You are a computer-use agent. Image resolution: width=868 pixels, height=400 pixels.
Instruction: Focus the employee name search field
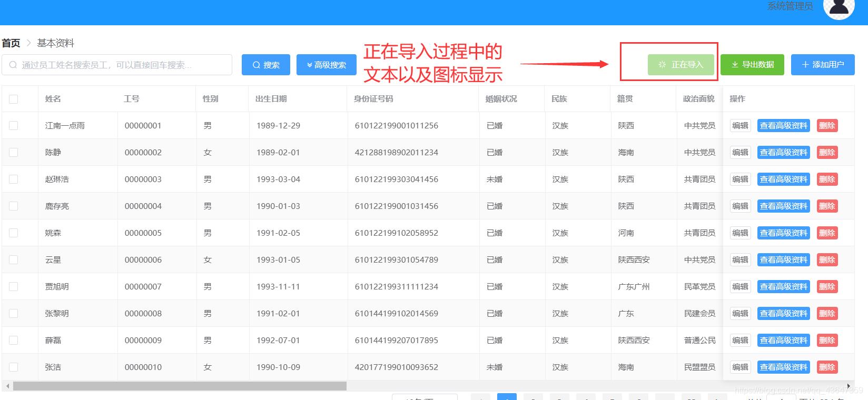tap(117, 65)
